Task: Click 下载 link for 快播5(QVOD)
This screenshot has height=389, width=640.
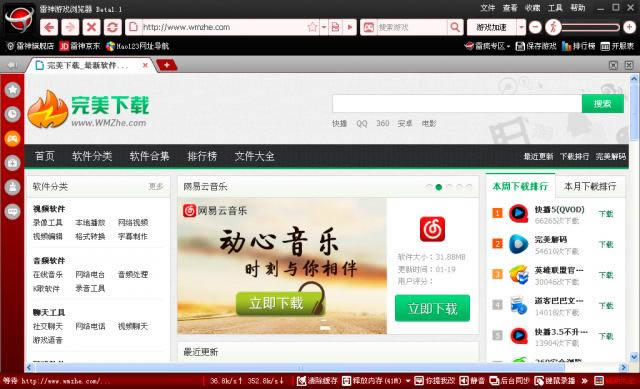Action: point(606,213)
